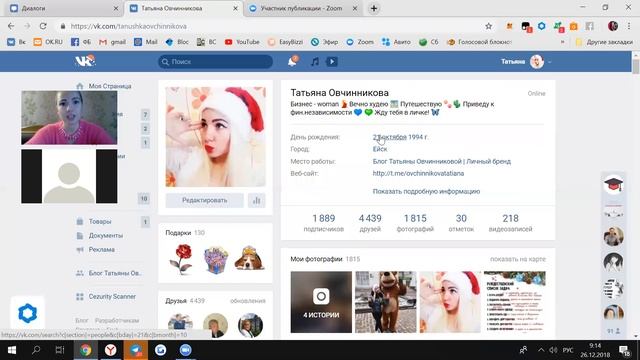Click the browser back arrow
640x360 pixels.
click(x=11, y=26)
